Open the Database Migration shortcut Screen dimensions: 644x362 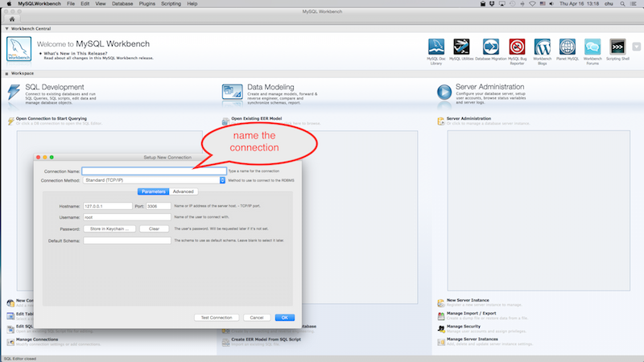click(x=489, y=46)
